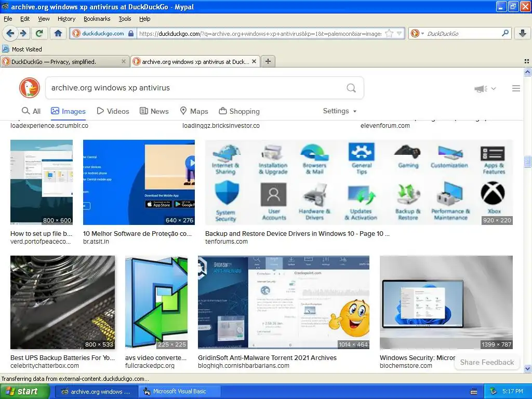Open the list all tabs button

tap(527, 61)
